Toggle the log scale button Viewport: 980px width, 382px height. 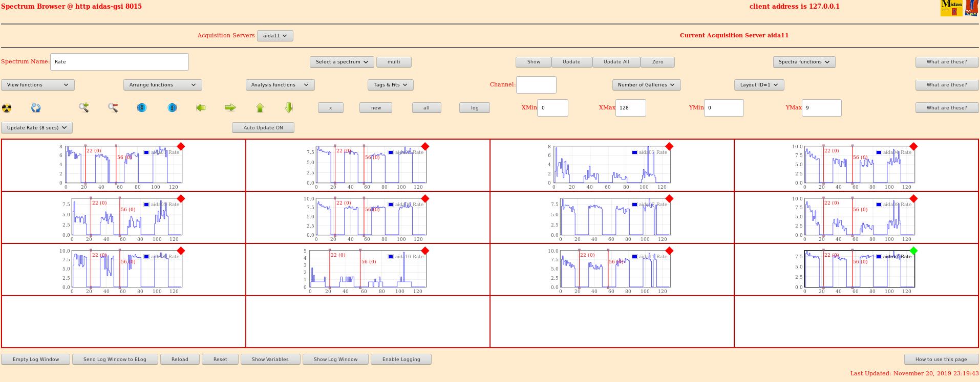click(475, 108)
